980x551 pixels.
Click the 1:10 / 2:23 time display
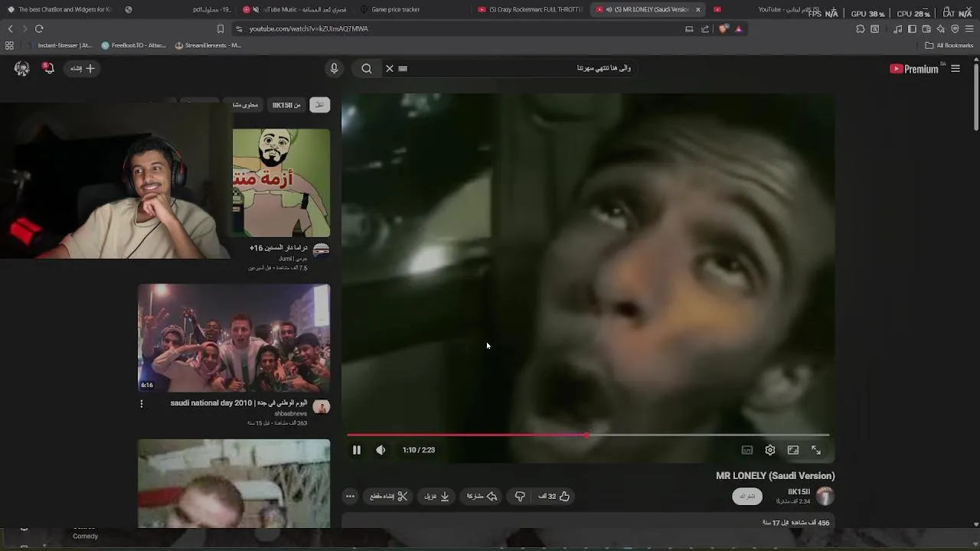419,450
